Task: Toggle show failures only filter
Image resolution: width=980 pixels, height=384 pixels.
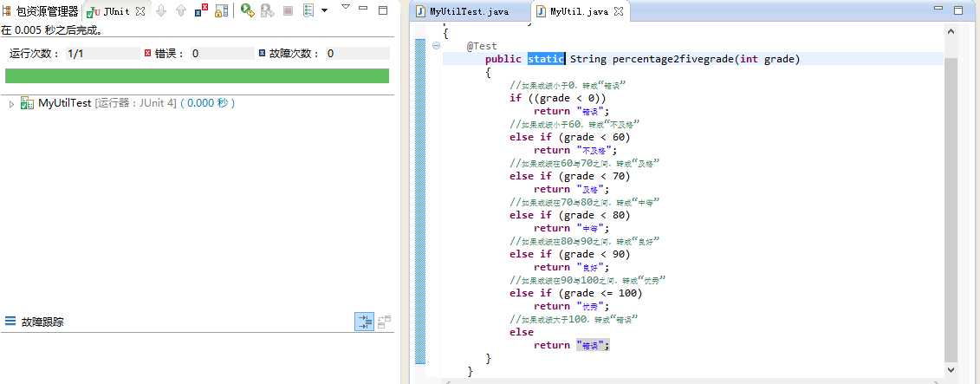Action: point(201,10)
